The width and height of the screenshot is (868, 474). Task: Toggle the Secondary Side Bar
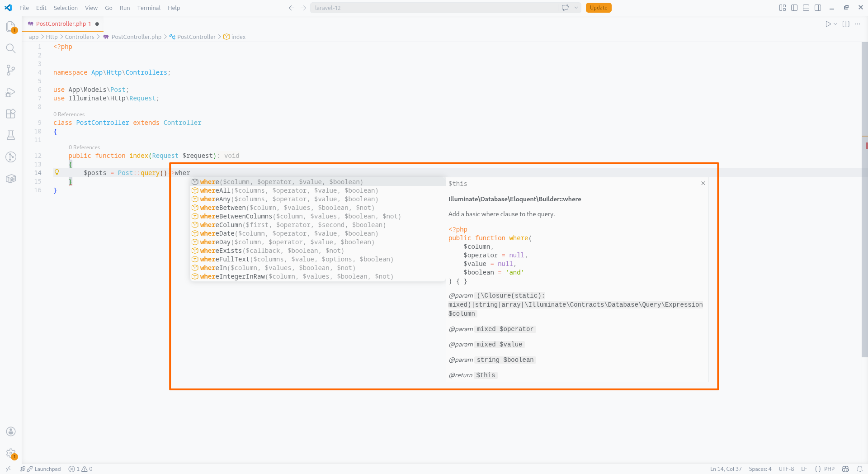pos(818,8)
